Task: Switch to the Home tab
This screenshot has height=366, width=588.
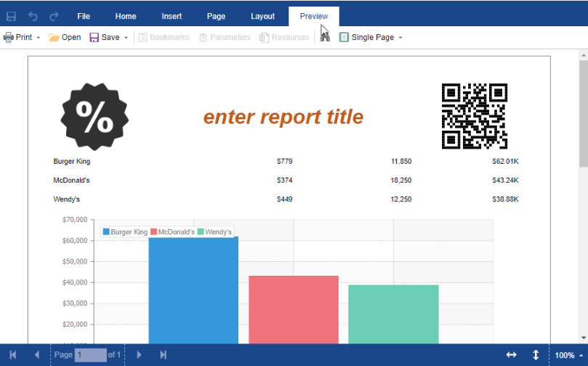Action: (x=126, y=16)
